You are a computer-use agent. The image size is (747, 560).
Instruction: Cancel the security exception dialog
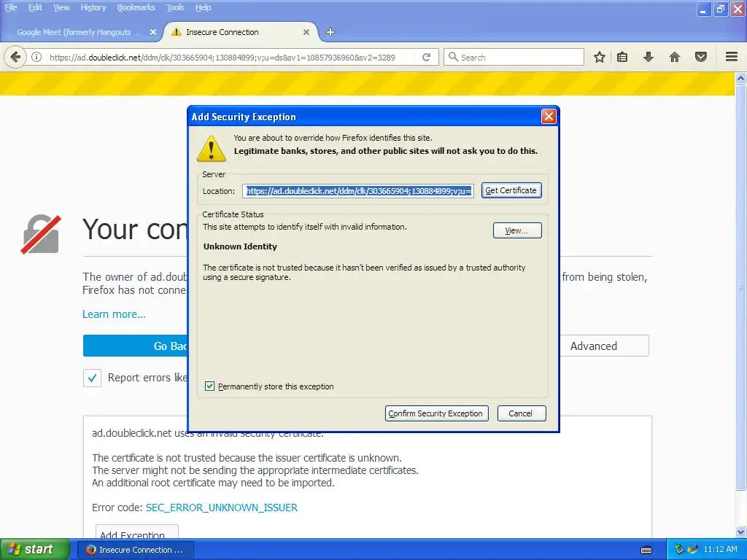[x=521, y=413]
